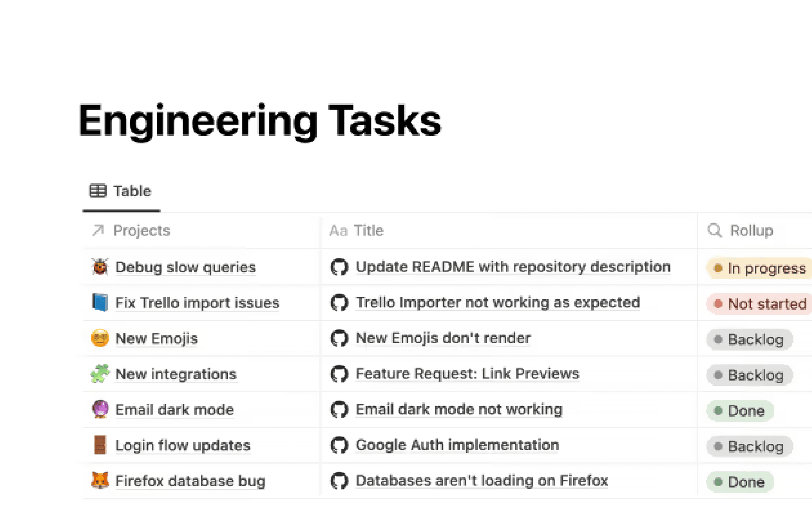The image size is (812, 521).
Task: Click the magnifying glass icon in the Rollup header
Action: tap(715, 231)
